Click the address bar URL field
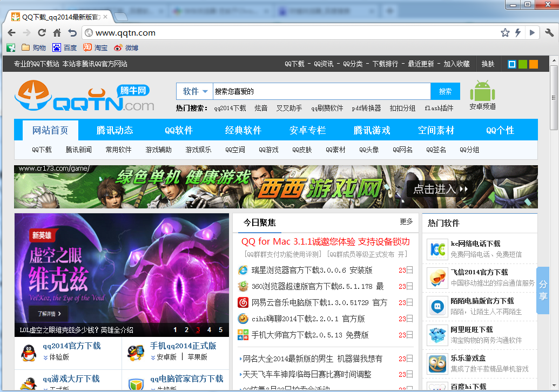 coord(291,33)
